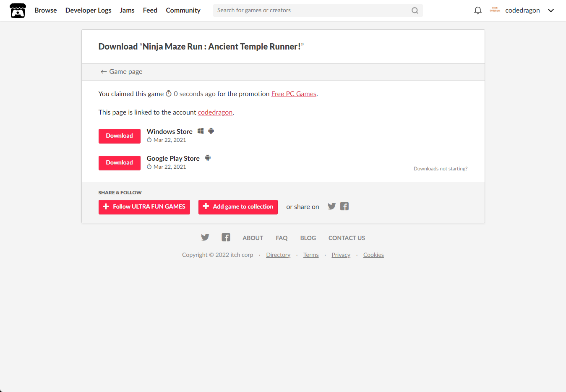Click the search magnifier icon
Viewport: 566px width, 392px height.
point(415,10)
